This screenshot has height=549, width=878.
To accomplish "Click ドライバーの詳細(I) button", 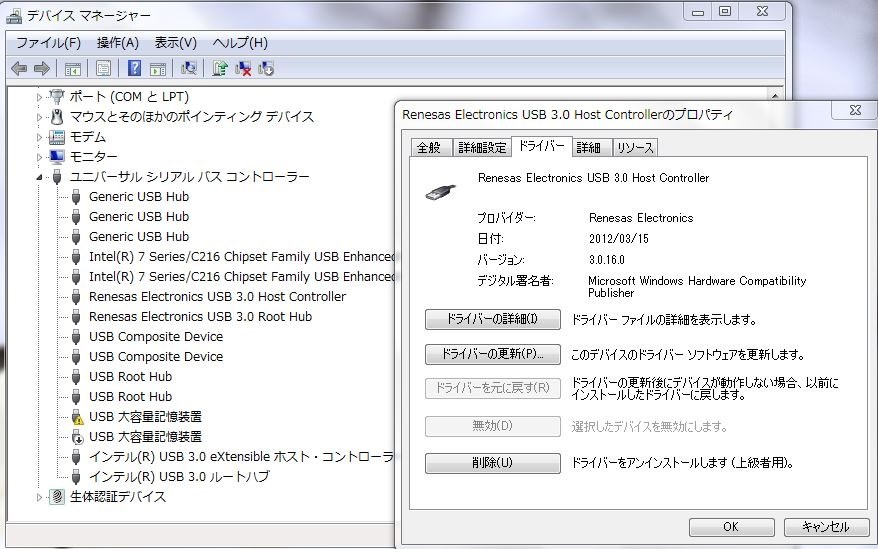I will pos(493,319).
